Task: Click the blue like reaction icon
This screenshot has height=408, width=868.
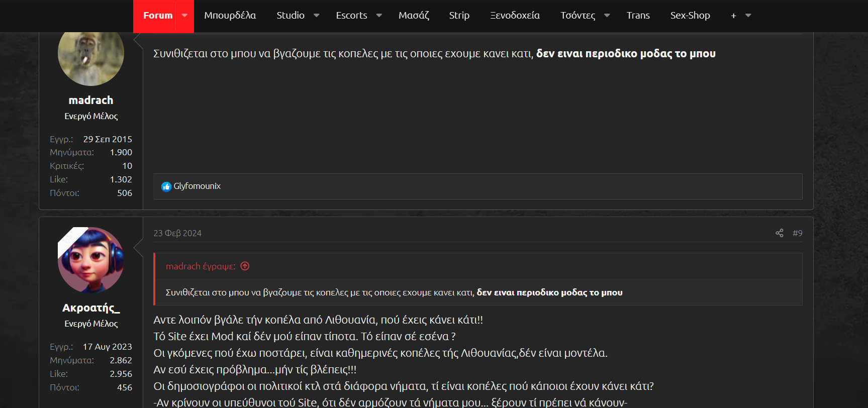Action: coord(166,187)
